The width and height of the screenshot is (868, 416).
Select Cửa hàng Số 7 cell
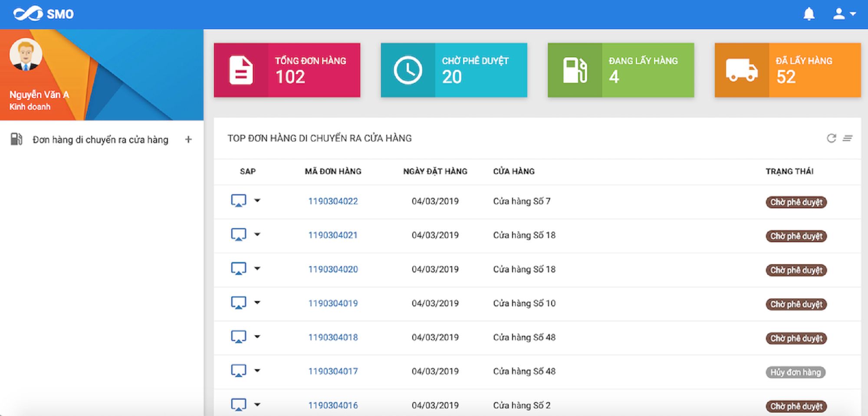pos(522,201)
